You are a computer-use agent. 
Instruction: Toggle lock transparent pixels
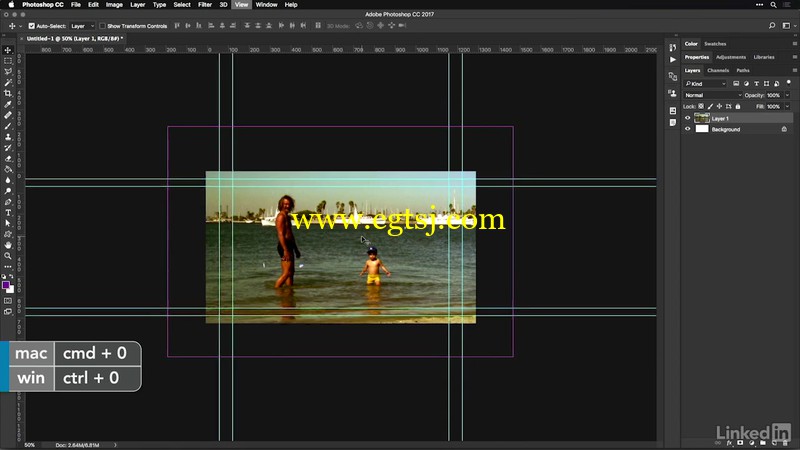tap(701, 106)
